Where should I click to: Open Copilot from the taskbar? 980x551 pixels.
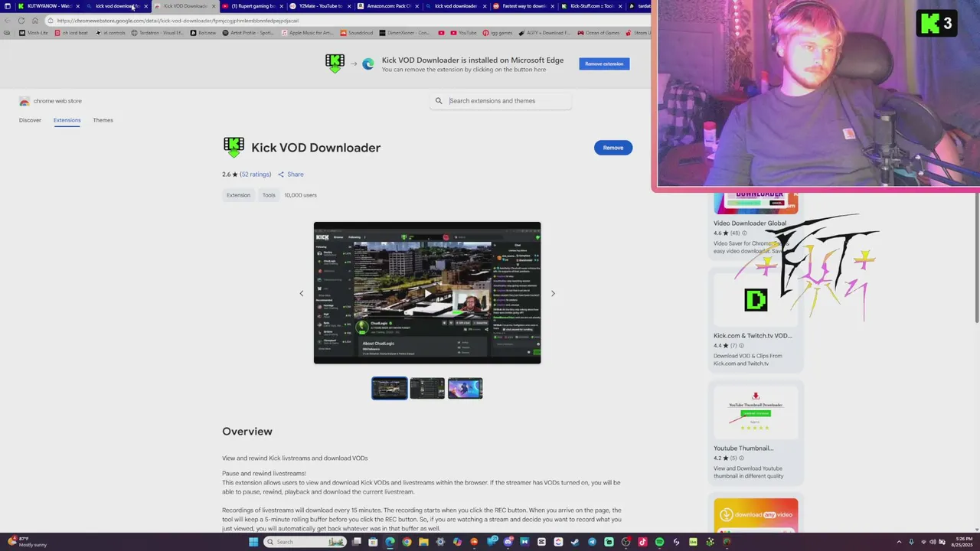(457, 542)
